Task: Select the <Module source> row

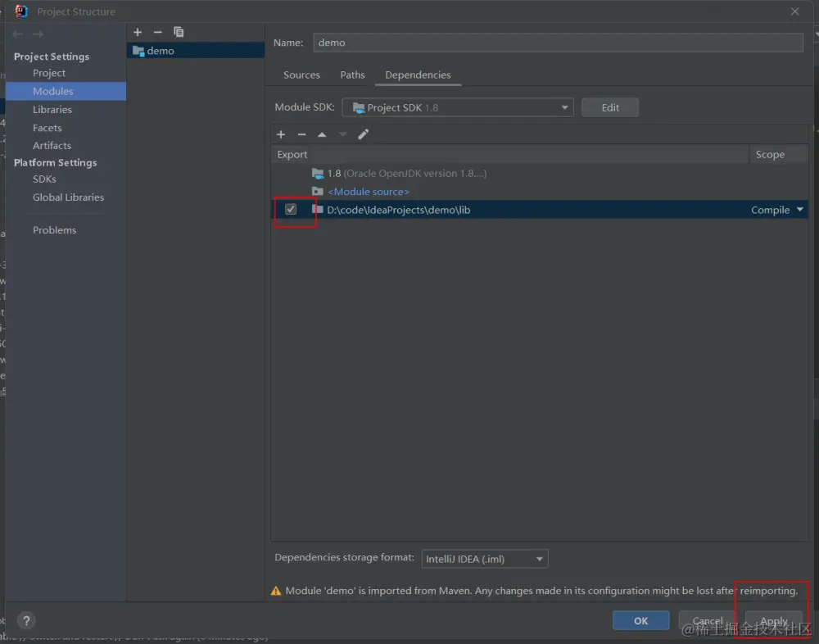Action: (x=539, y=192)
